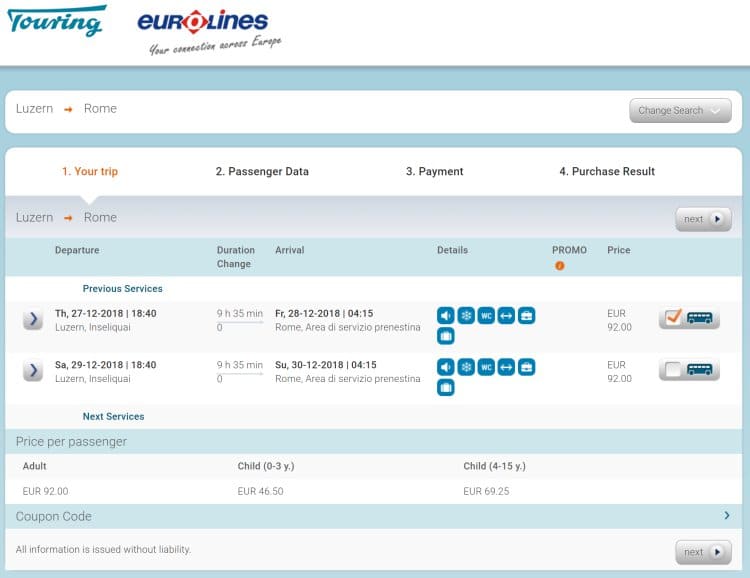
Task: Click the orange PROMO info icon
Action: tap(559, 266)
